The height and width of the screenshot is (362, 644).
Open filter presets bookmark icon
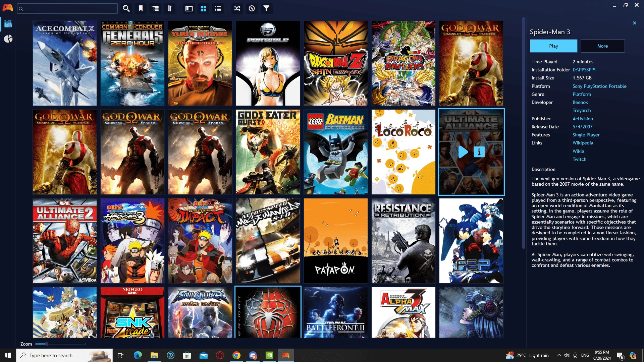click(x=141, y=8)
